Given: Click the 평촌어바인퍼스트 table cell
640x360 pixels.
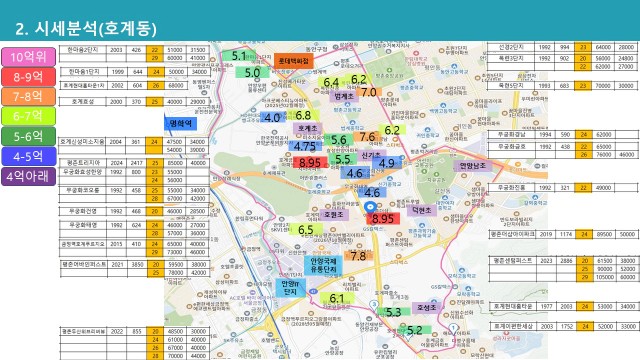Looking at the screenshot, I should 84,264.
